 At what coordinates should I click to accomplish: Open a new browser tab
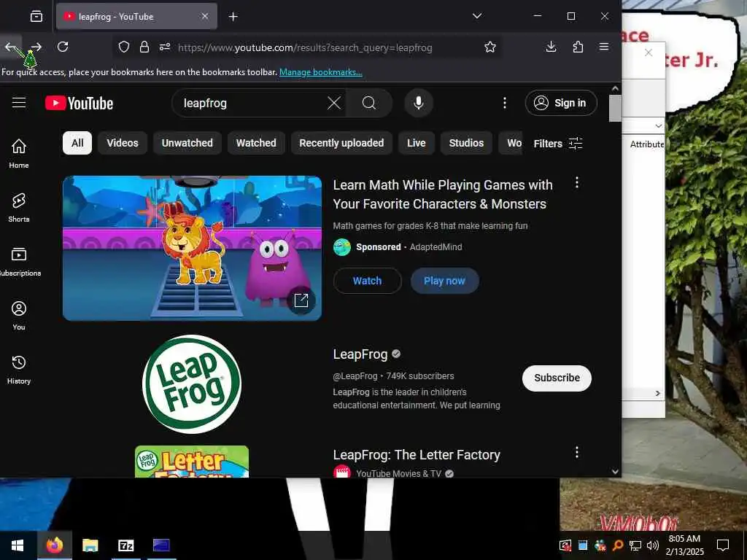[x=233, y=17]
